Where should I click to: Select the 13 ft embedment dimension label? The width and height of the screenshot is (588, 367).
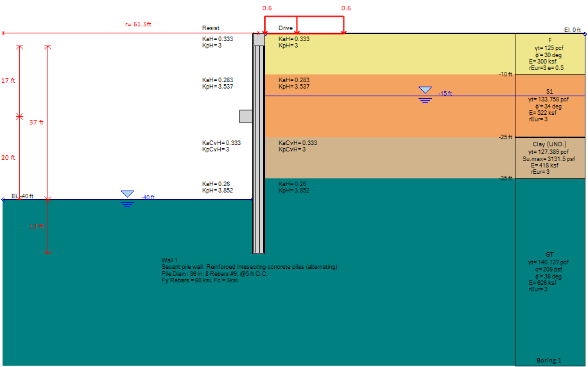click(x=37, y=226)
